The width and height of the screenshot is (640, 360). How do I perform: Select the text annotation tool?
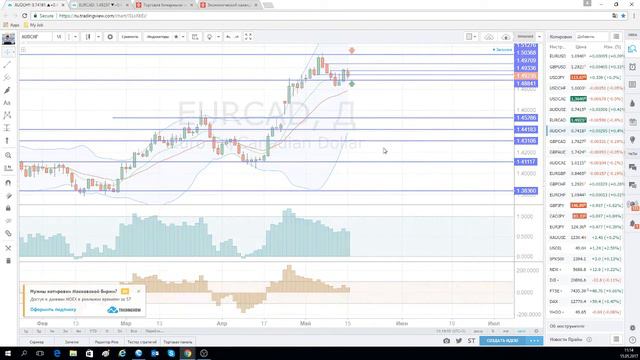(x=7, y=103)
